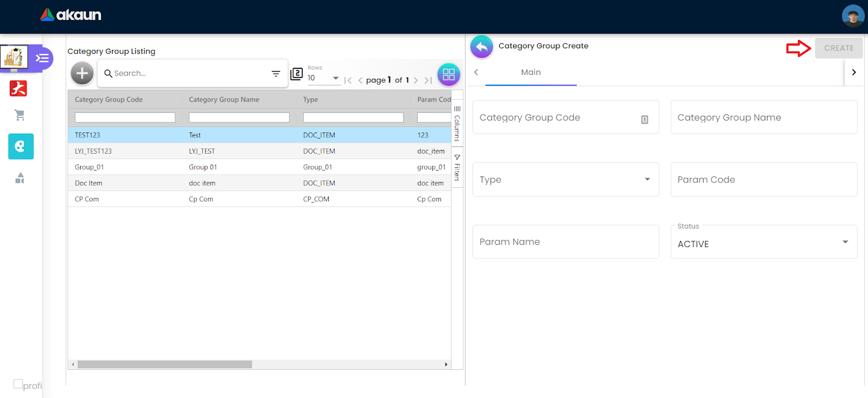Click the back arrow beside Category Group Create

tap(481, 47)
